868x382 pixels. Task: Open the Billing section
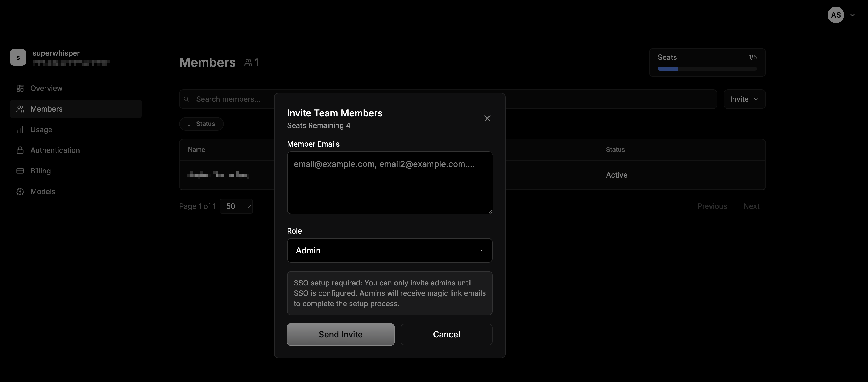click(40, 171)
